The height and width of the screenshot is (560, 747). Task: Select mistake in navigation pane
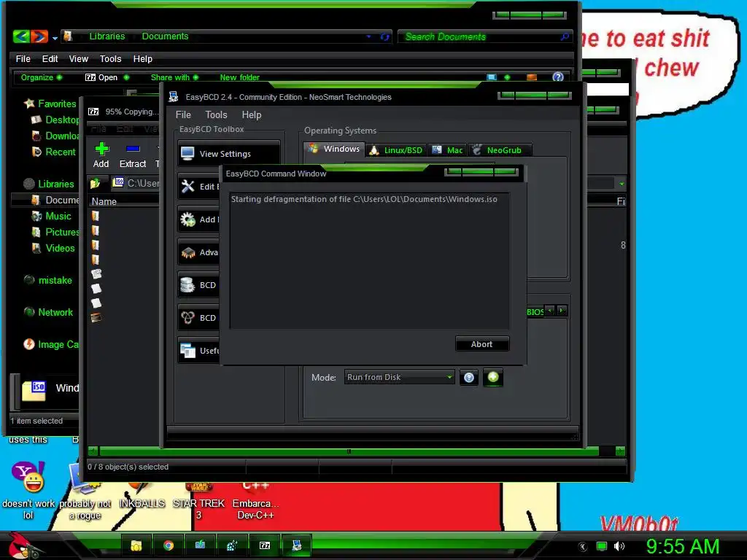click(48, 280)
